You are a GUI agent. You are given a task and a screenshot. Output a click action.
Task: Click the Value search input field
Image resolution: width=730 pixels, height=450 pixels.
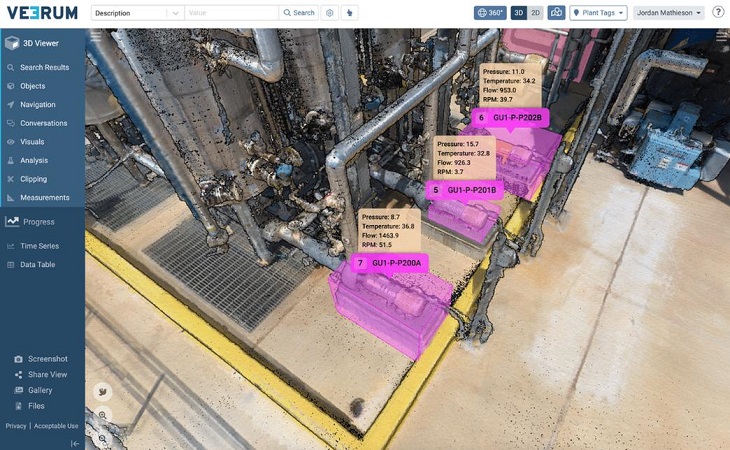coord(230,13)
